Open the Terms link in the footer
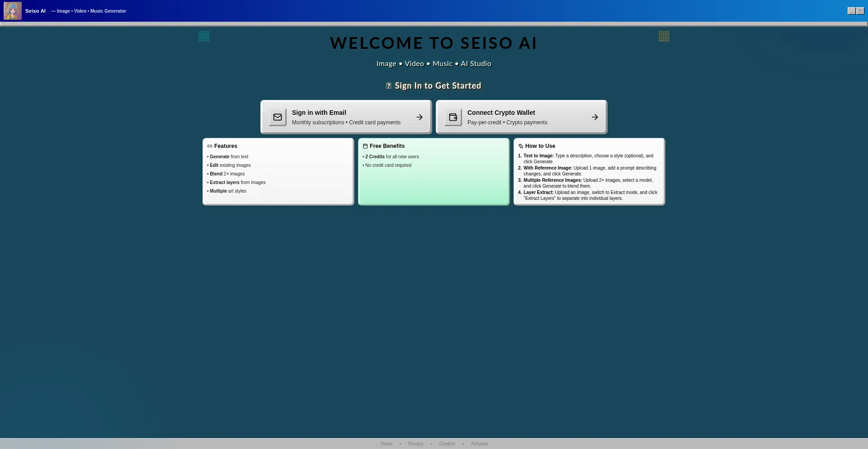This screenshot has height=449, width=868. click(386, 444)
